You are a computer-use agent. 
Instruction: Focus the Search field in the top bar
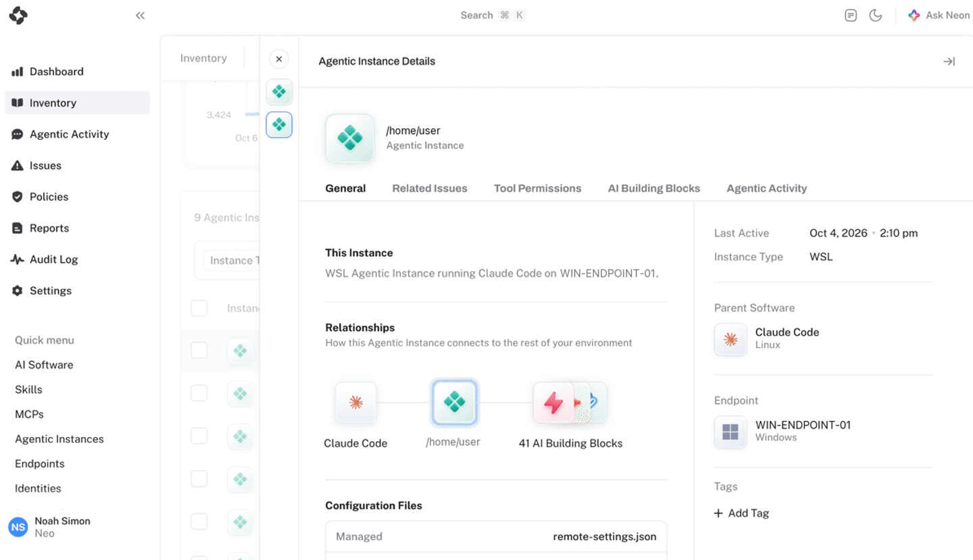coord(493,16)
